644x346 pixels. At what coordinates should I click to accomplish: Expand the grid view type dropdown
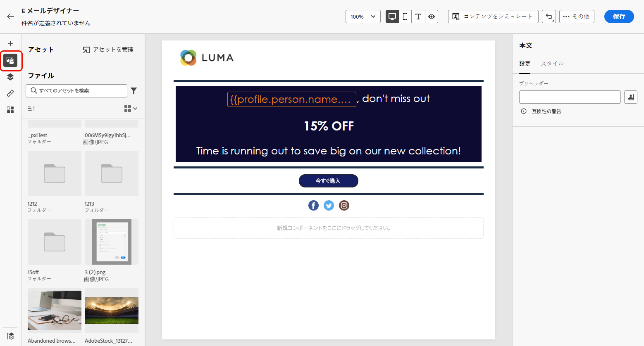click(131, 109)
